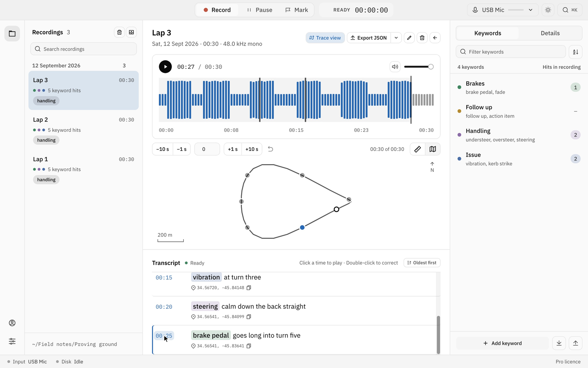The width and height of the screenshot is (588, 368).
Task: Click the export keywords upload icon
Action: tap(576, 343)
